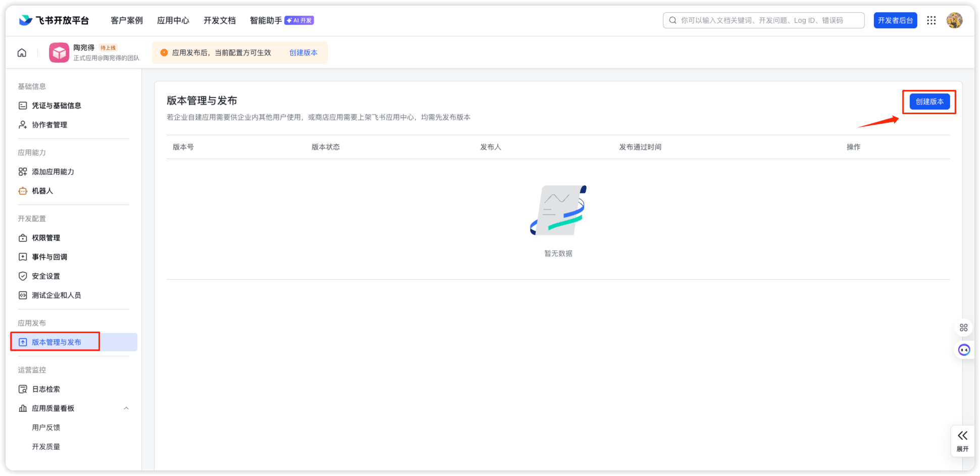Click the 测试企业和人员 icon

pyautogui.click(x=23, y=295)
